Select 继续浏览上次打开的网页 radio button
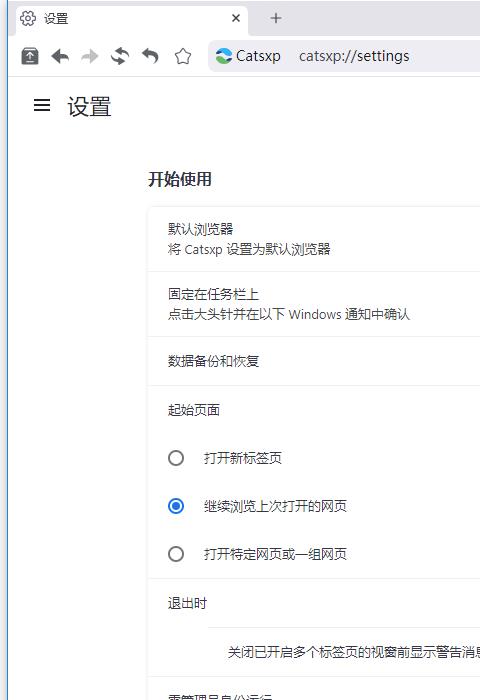The image size is (480, 700). pyautogui.click(x=176, y=506)
